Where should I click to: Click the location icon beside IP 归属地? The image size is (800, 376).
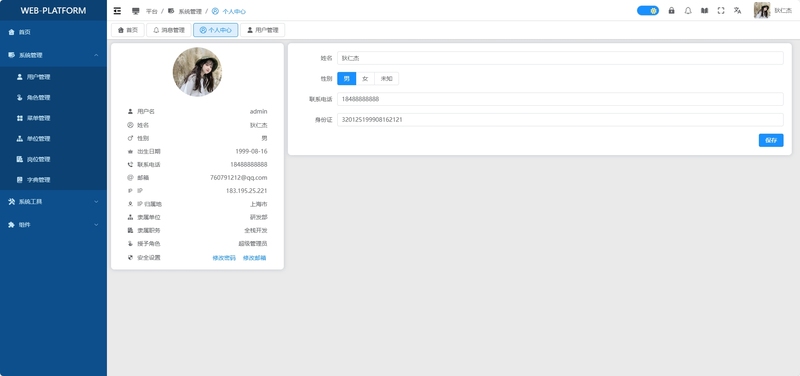(130, 204)
